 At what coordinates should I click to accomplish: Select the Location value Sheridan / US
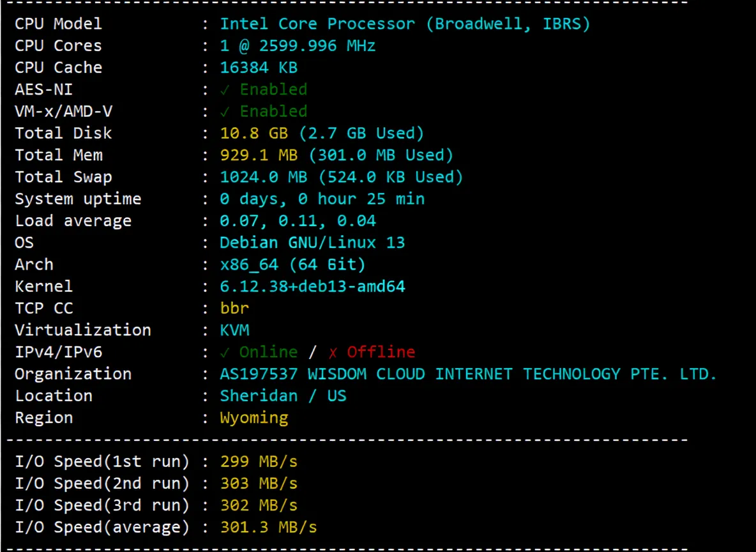tap(283, 395)
